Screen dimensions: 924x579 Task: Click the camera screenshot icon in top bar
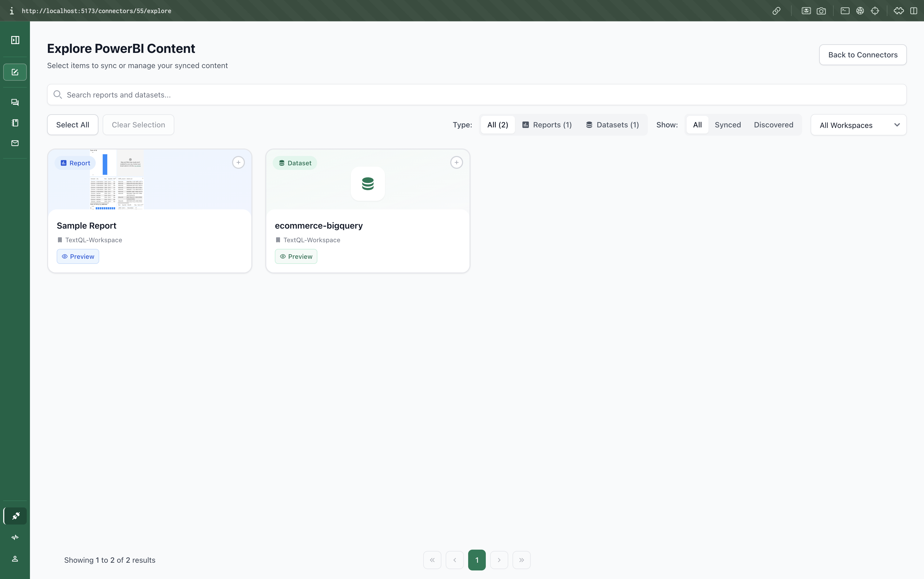(x=821, y=11)
